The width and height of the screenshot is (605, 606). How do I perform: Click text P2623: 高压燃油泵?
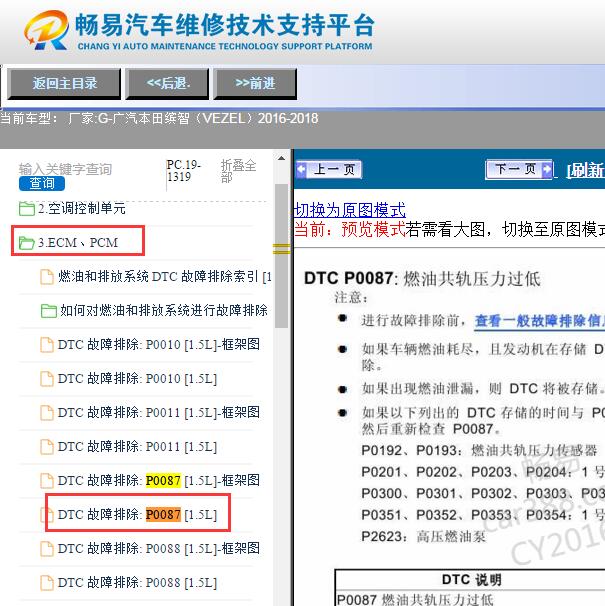(x=423, y=536)
